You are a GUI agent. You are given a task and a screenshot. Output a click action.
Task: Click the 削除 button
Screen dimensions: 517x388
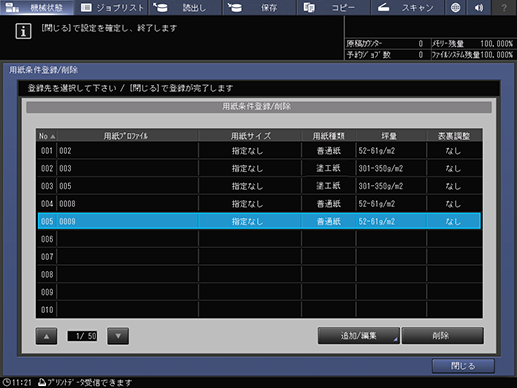point(443,336)
